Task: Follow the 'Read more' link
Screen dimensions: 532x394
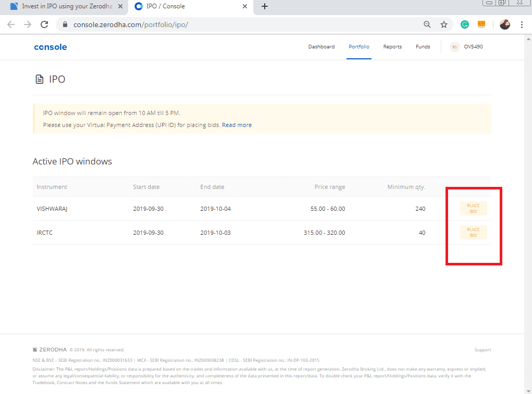Action: click(237, 125)
